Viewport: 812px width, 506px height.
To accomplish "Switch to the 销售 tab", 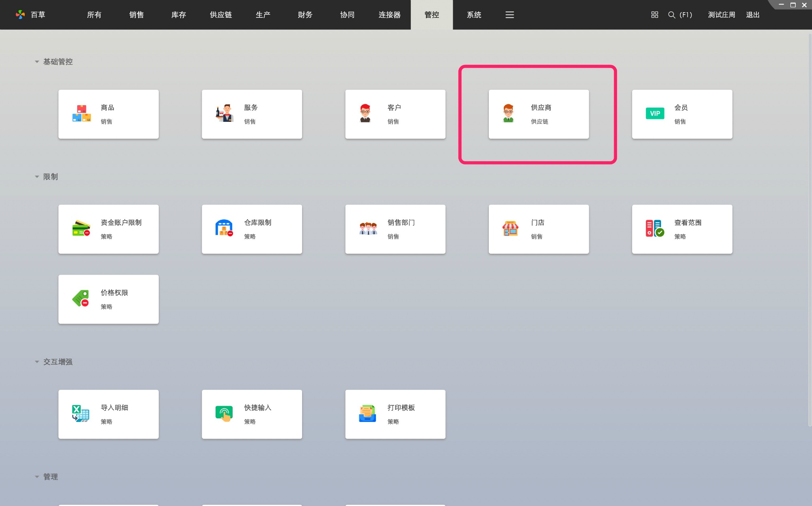I will [136, 15].
